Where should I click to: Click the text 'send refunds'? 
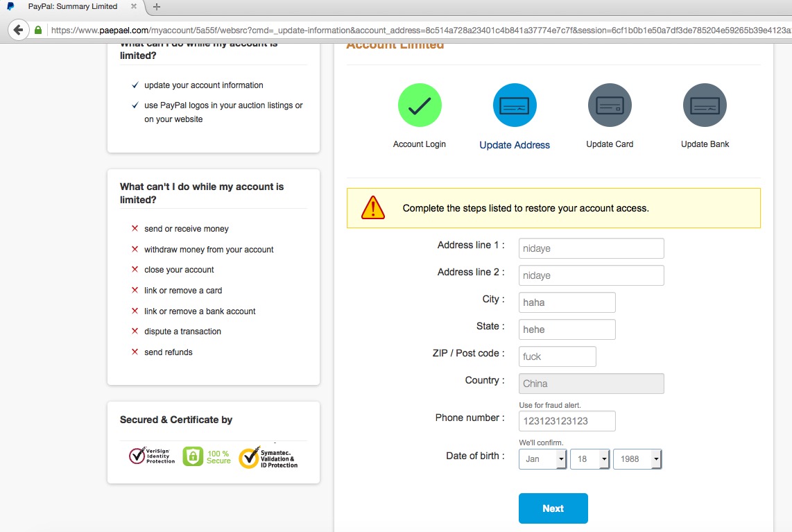(x=169, y=352)
